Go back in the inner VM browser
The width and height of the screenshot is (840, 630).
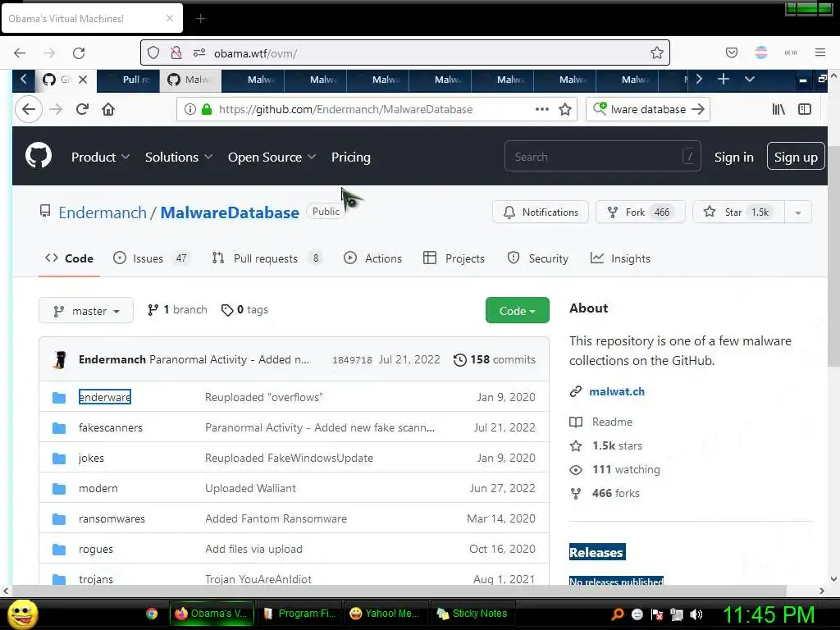click(29, 109)
